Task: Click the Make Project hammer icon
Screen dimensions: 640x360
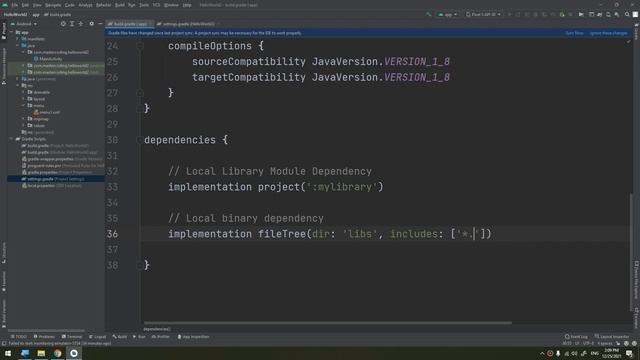Action: (x=429, y=14)
